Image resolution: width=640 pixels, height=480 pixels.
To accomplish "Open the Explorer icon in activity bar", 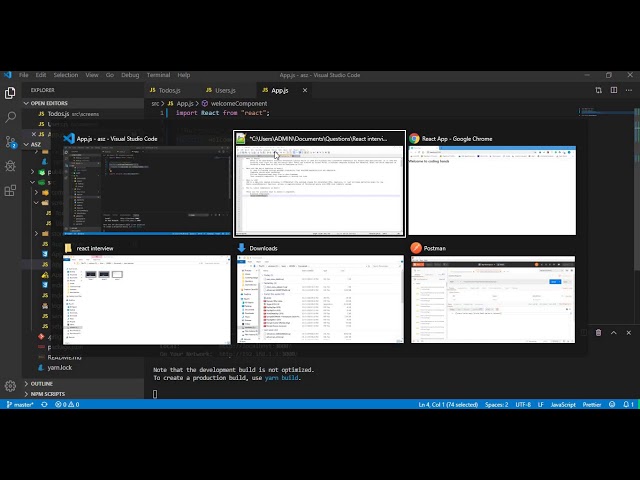I will [10, 93].
